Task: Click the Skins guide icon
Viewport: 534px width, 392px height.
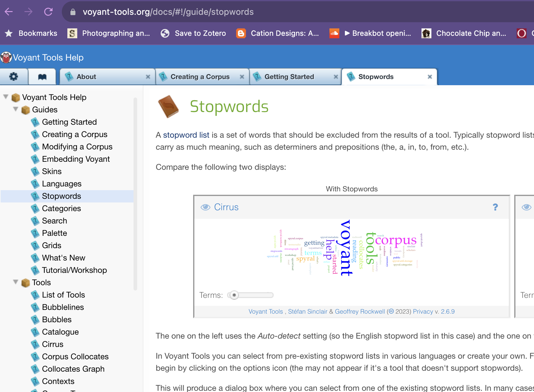Action: point(35,172)
